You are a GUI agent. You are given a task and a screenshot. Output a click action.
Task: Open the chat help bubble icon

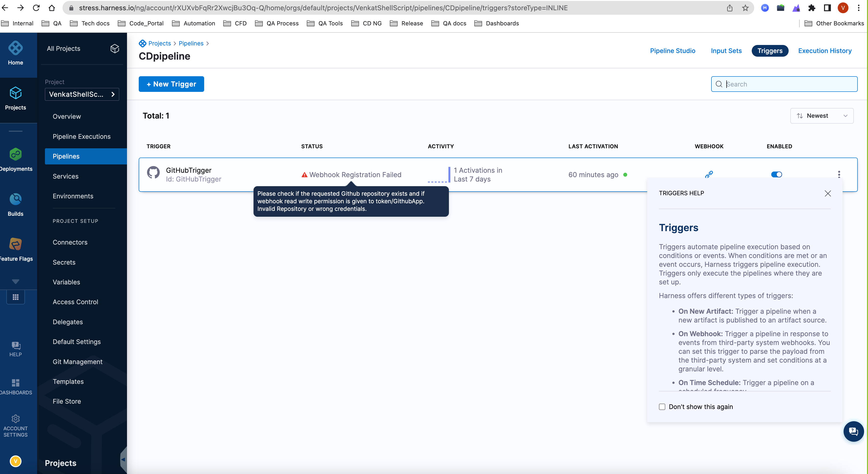coord(853,431)
